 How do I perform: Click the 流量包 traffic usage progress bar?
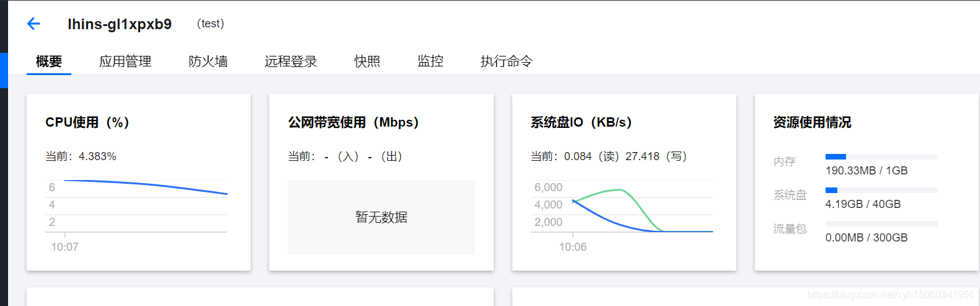point(881,224)
